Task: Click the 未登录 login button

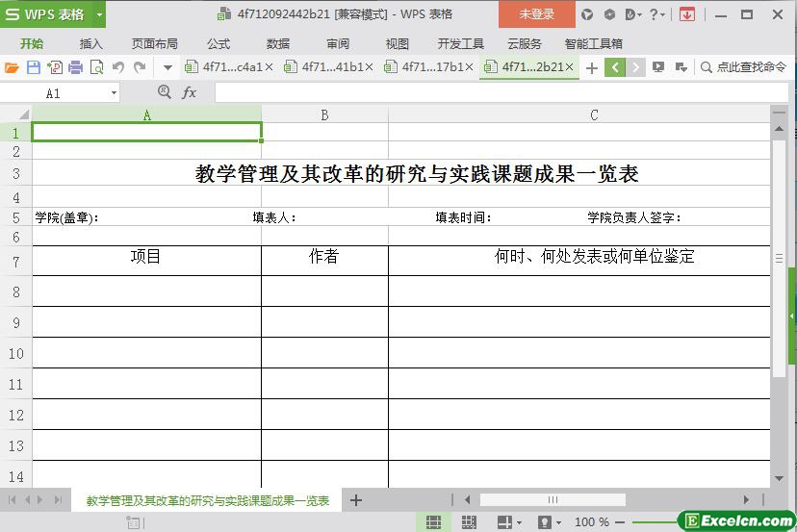Action: tap(536, 14)
